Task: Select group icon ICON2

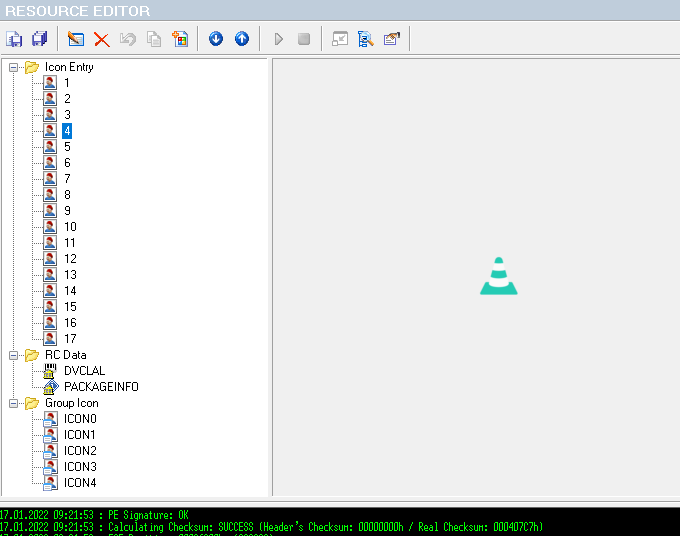Action: 80,451
